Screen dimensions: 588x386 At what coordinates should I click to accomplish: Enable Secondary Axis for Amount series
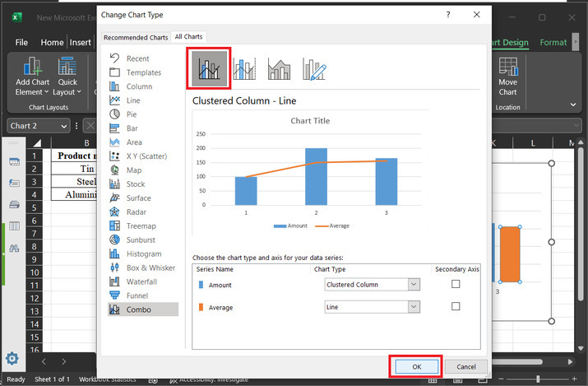tap(456, 284)
